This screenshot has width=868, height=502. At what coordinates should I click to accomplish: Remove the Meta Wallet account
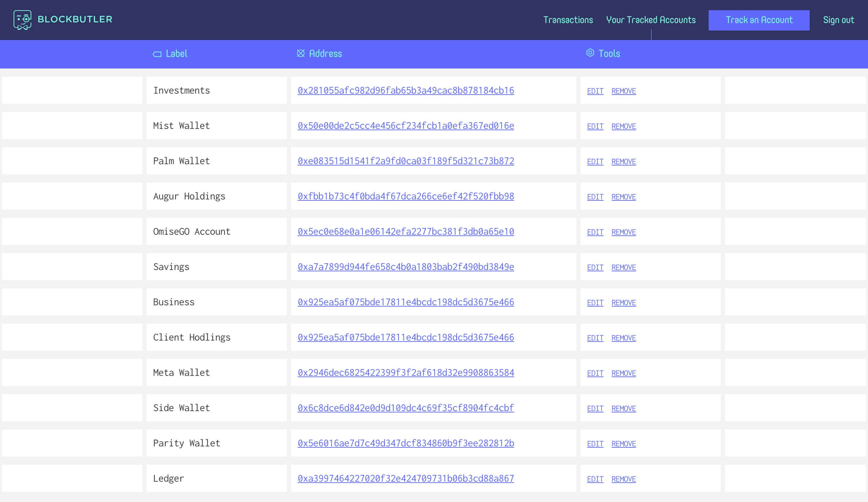624,373
